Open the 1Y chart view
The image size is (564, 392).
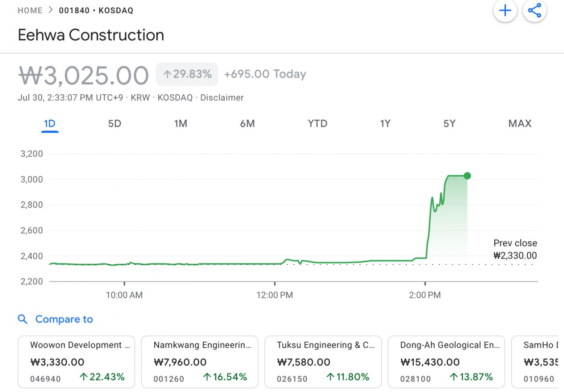[x=385, y=124]
